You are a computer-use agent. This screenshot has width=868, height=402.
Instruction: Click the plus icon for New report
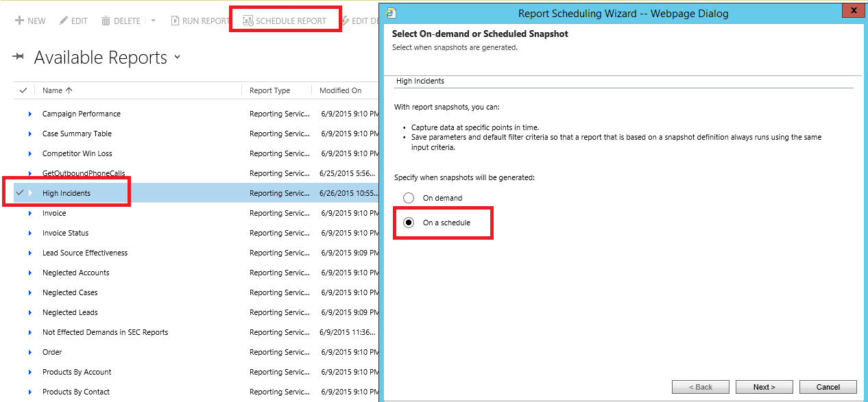19,21
